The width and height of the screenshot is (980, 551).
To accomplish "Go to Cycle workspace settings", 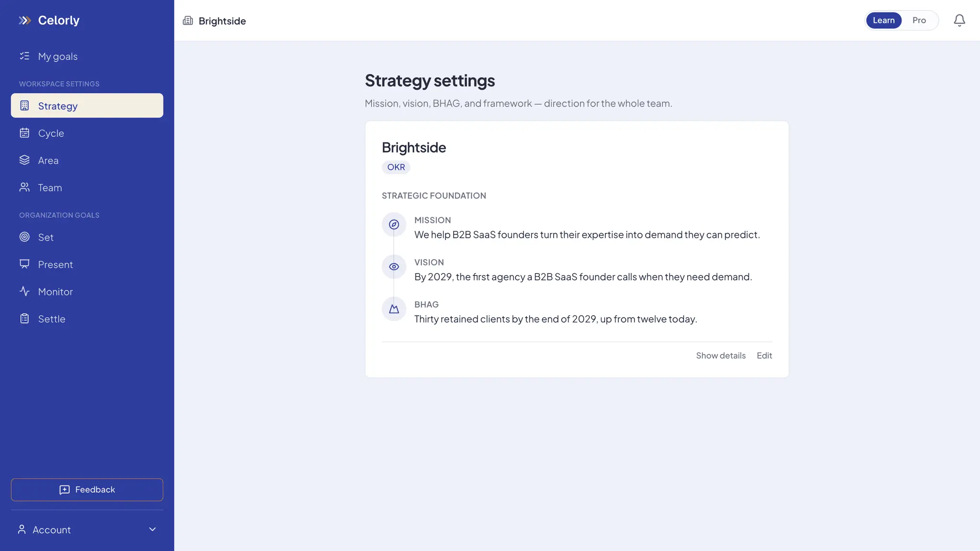I will click(87, 133).
